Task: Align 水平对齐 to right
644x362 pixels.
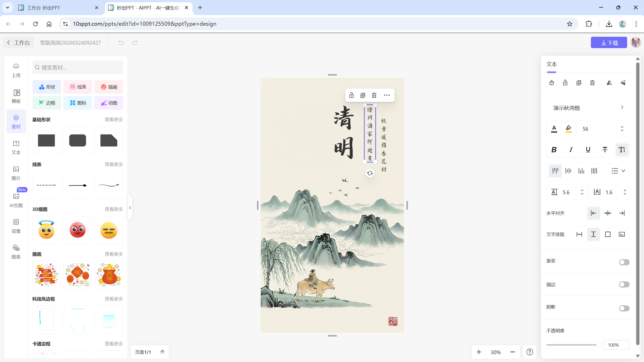Action: pos(622,213)
